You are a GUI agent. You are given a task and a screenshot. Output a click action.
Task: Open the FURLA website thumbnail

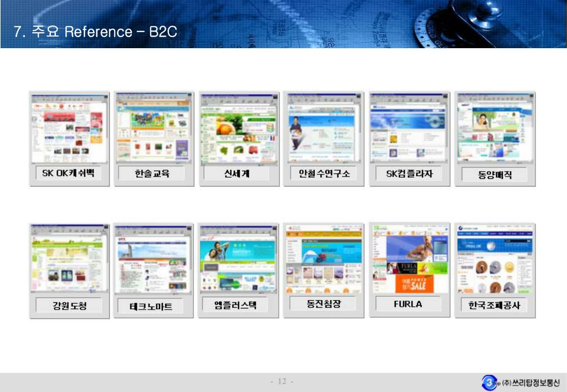(x=410, y=259)
